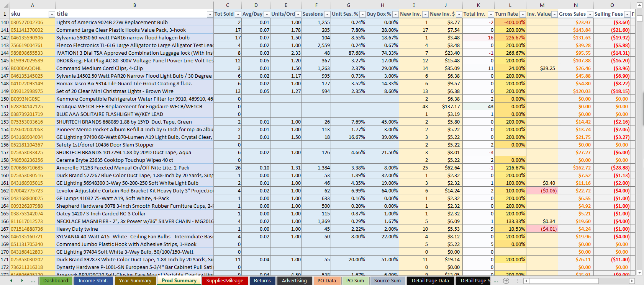This screenshot has height=285, width=644.
Task: Select the Buy Box % value 74.33%
Action: [x=382, y=53]
